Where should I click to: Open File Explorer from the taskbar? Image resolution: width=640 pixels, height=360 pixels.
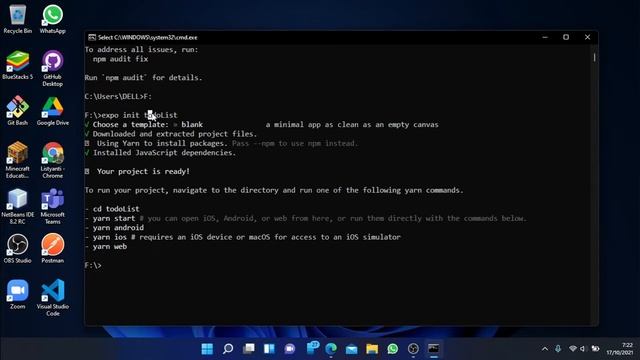coord(372,349)
